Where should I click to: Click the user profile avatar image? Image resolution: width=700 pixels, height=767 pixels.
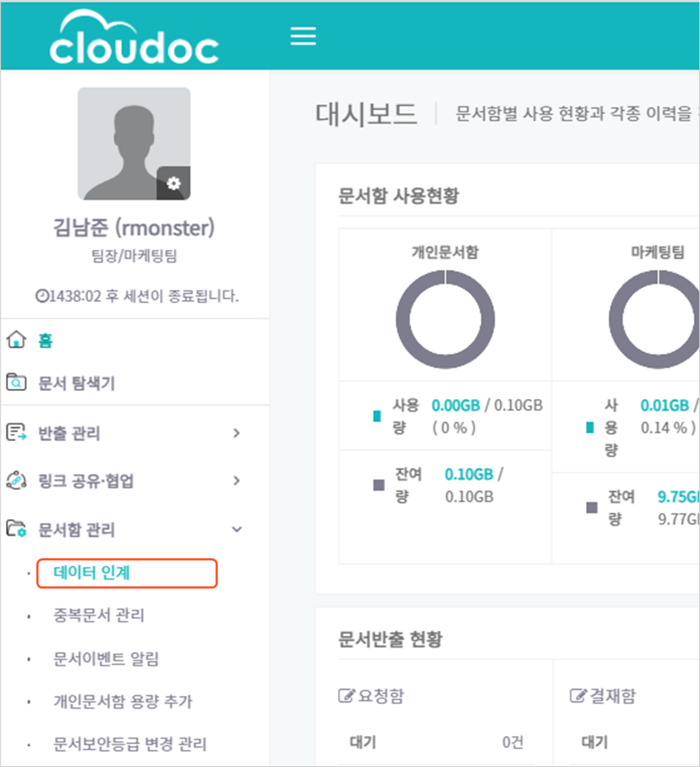[134, 144]
